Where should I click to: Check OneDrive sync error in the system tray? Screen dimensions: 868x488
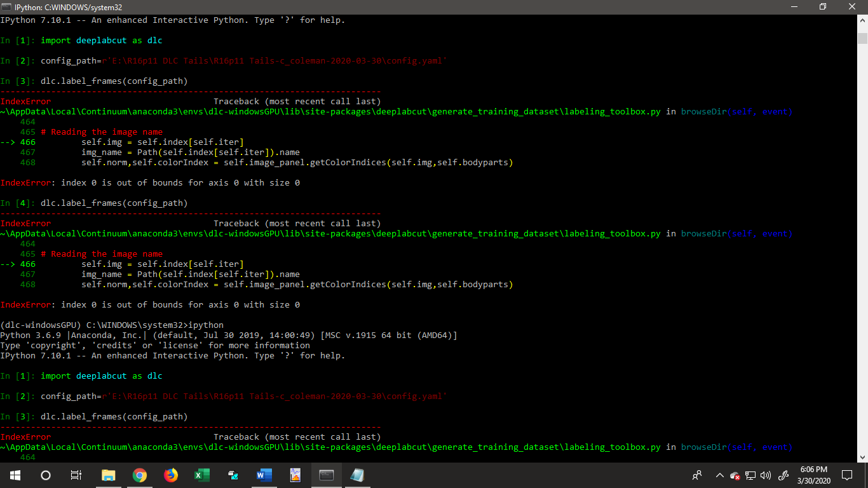tap(735, 475)
